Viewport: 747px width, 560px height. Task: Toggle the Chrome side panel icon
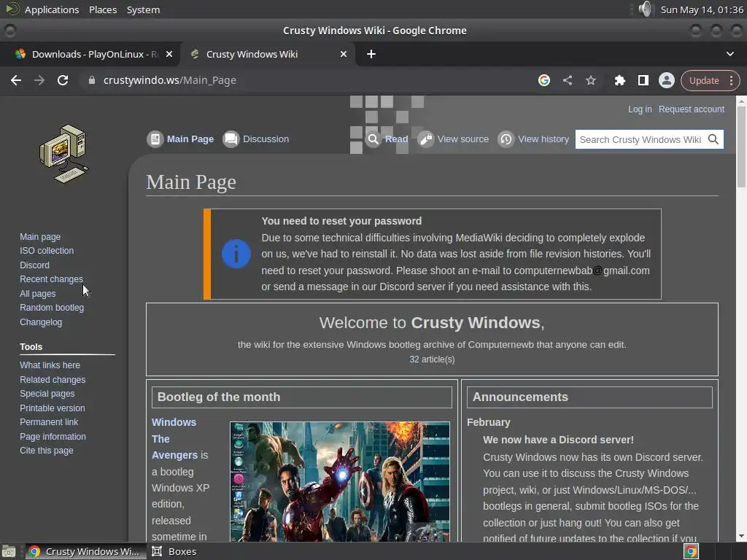[x=643, y=80]
